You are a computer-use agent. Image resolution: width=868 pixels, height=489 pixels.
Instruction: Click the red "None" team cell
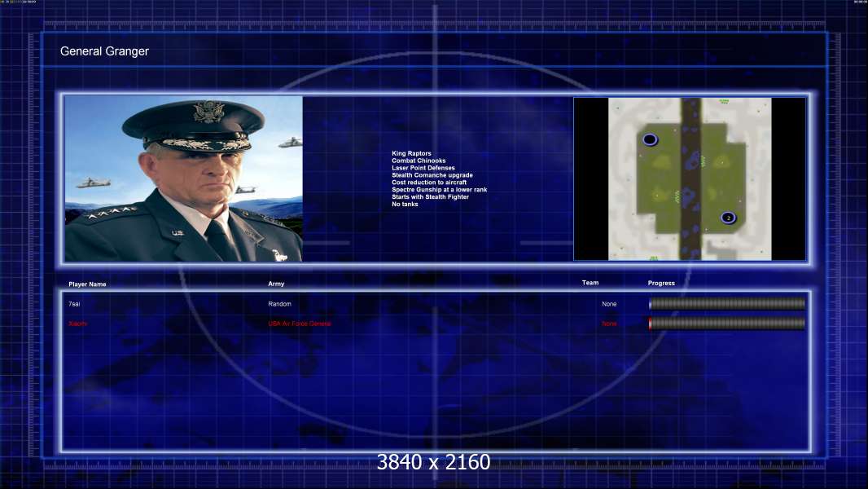[609, 324]
